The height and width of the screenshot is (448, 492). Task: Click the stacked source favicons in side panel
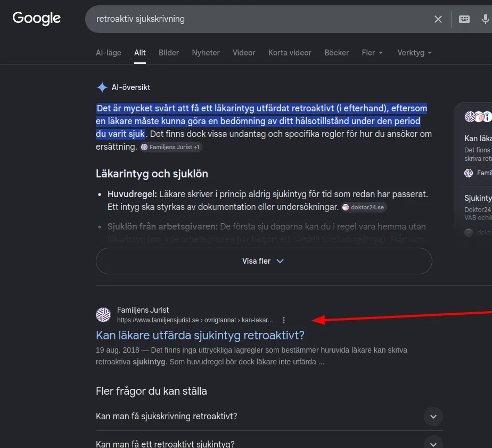[478, 117]
